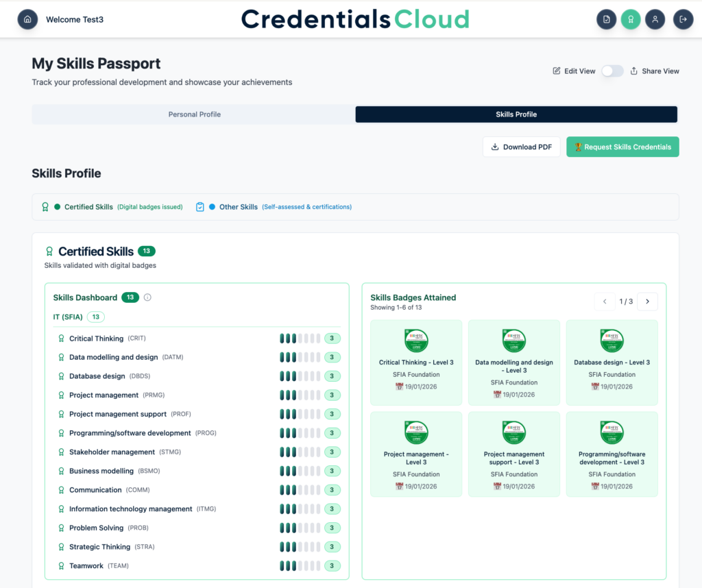
Task: Click SFIA badge image on Critical Thinking card
Action: 416,341
